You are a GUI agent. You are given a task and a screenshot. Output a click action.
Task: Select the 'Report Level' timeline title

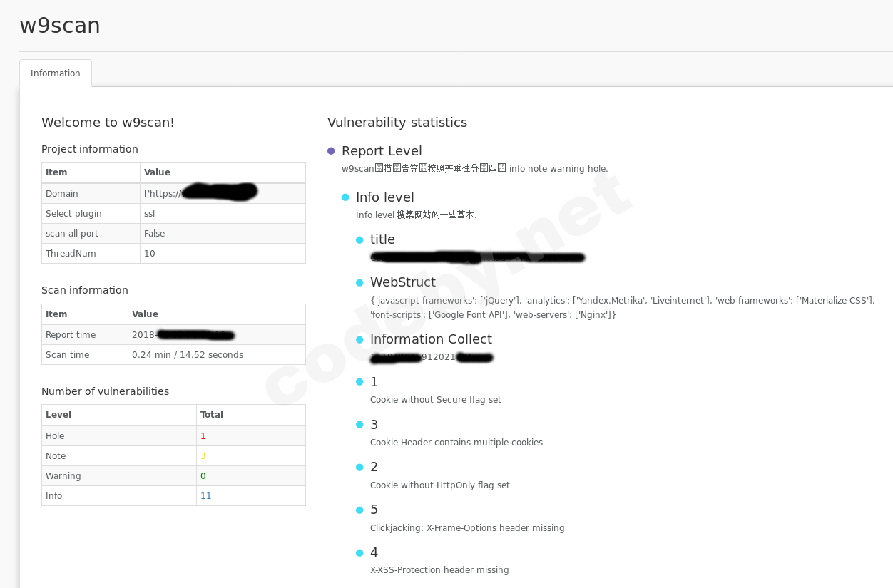382,151
